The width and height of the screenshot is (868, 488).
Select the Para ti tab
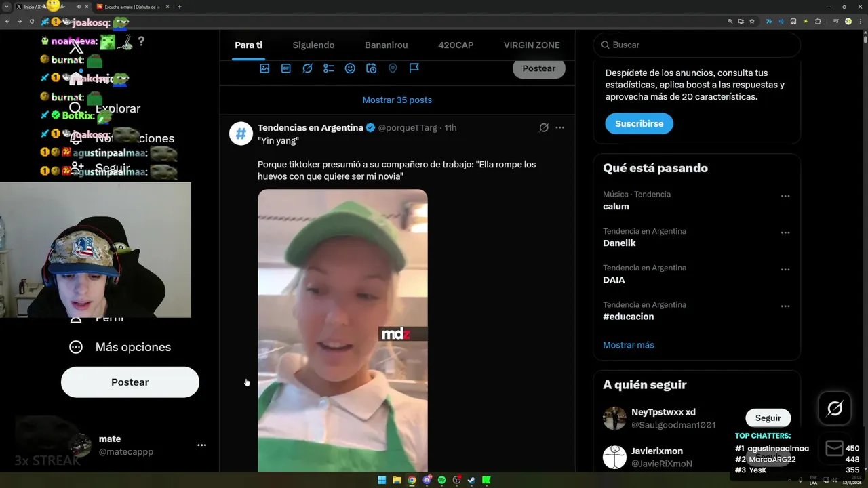click(248, 45)
